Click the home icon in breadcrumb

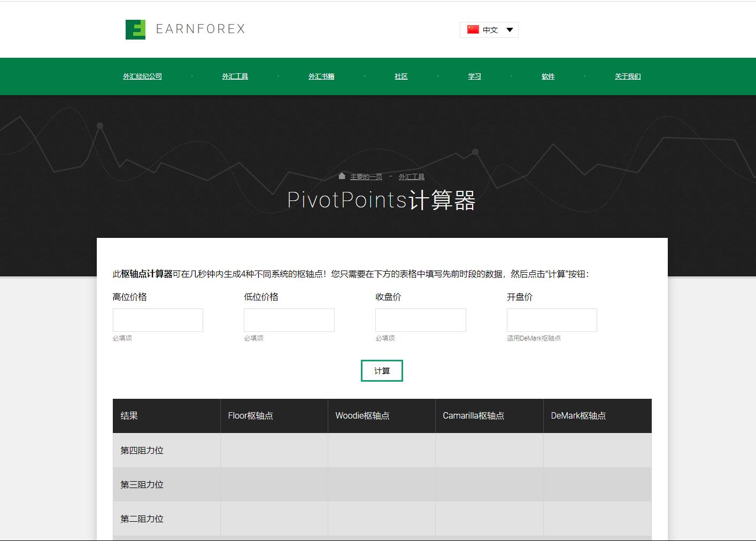[342, 176]
